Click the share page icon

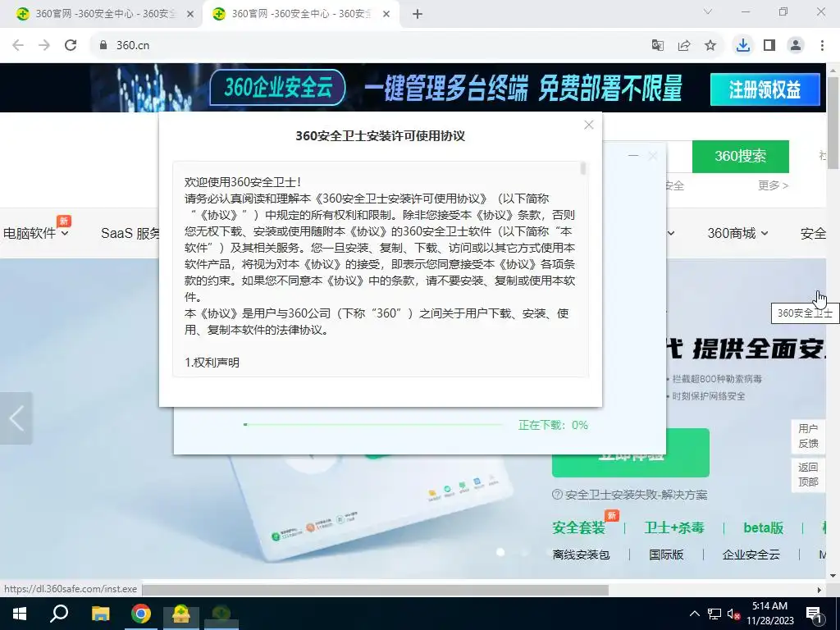pyautogui.click(x=684, y=46)
